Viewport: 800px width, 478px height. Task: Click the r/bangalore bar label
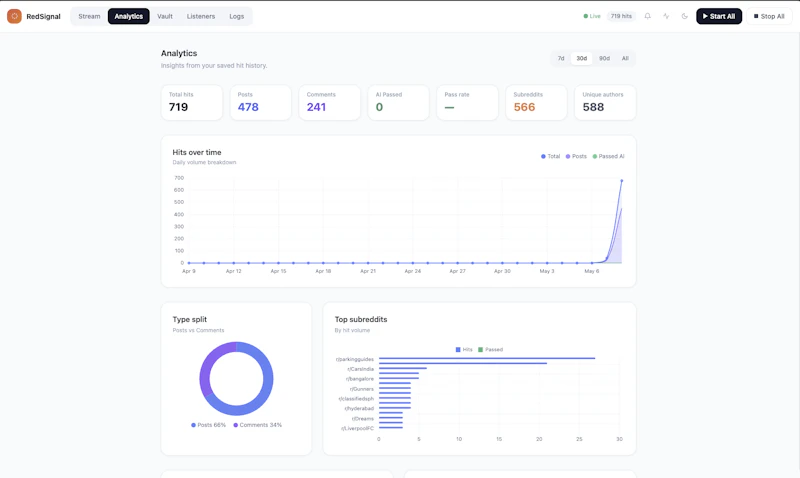360,379
